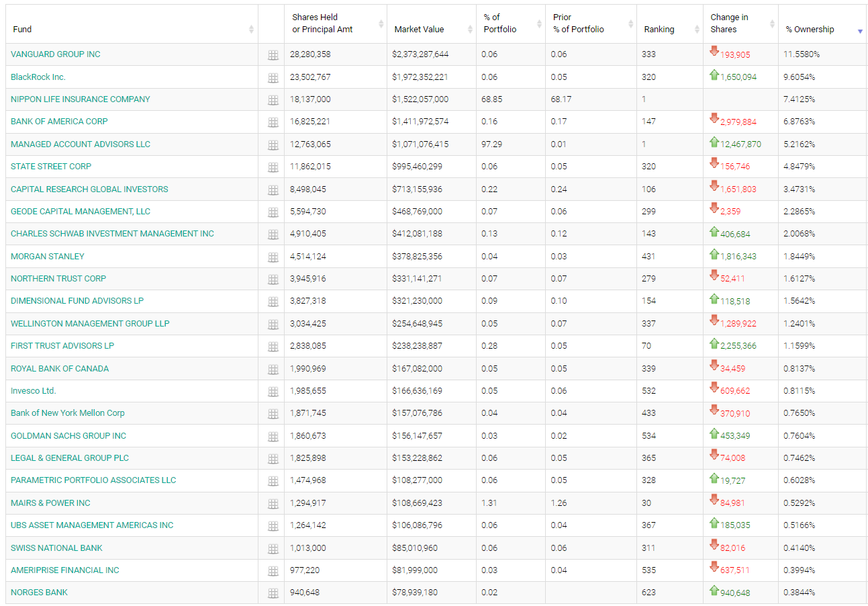The image size is (868, 606).
Task: Open grid icon in ROYAL BANK OF CANADA row
Action: (273, 370)
